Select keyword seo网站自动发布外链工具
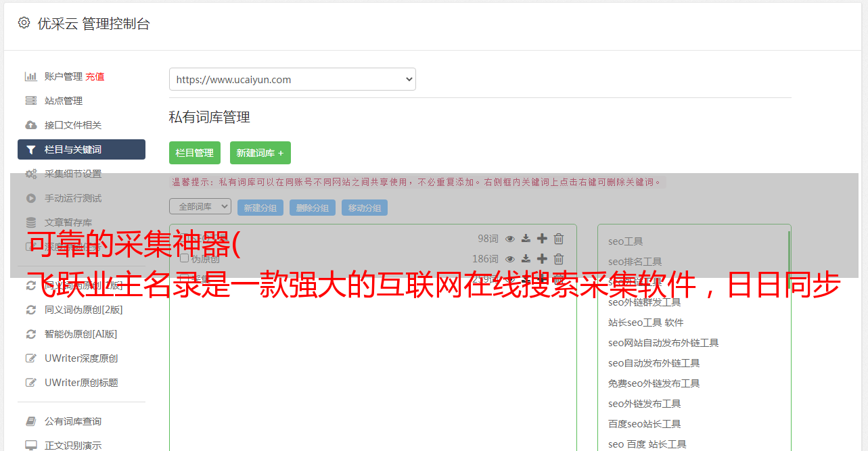This screenshot has width=868, height=451. [664, 343]
